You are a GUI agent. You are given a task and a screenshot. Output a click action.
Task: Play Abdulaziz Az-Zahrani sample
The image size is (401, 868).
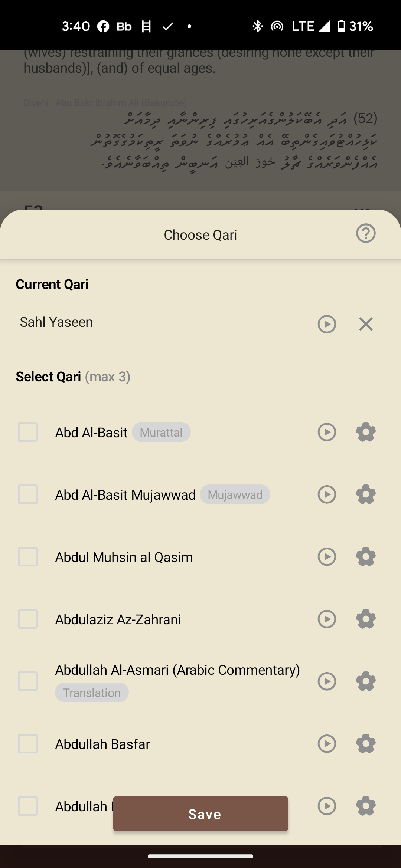click(x=327, y=619)
